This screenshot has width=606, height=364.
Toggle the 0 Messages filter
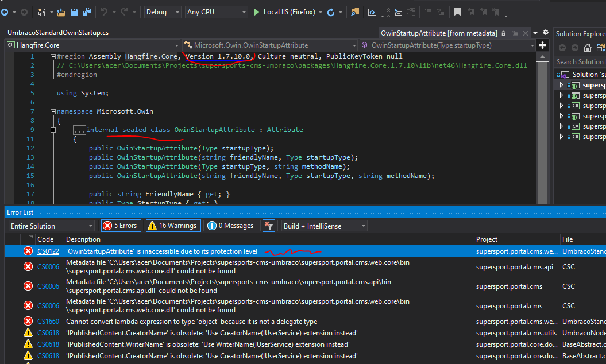231,226
